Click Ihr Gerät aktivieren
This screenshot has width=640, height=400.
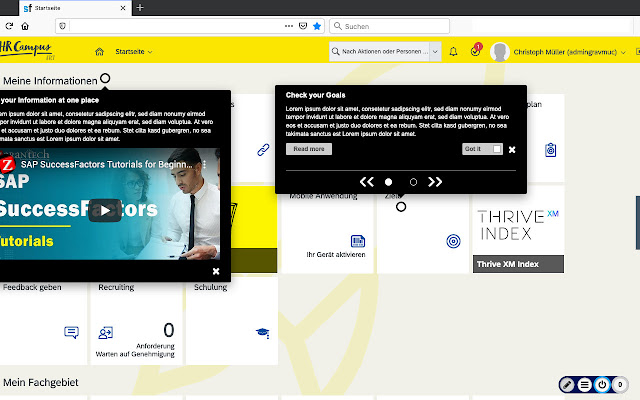tap(336, 254)
